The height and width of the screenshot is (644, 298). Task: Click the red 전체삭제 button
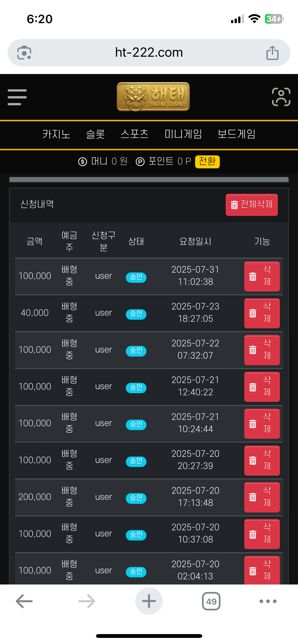point(252,205)
